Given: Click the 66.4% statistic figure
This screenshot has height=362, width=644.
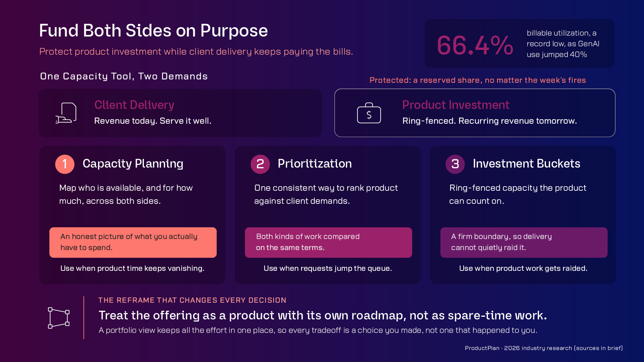Looking at the screenshot, I should [475, 45].
